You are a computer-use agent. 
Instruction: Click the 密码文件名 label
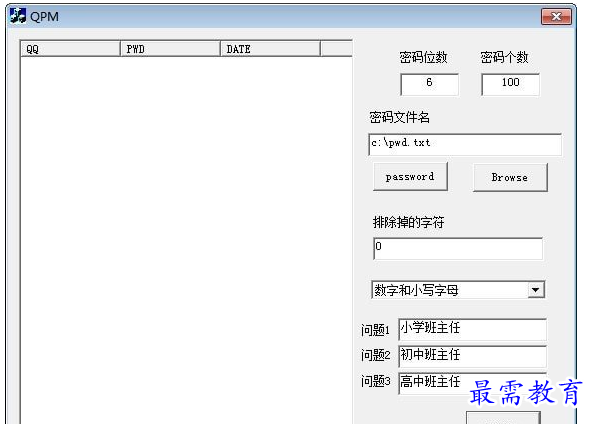pyautogui.click(x=400, y=117)
